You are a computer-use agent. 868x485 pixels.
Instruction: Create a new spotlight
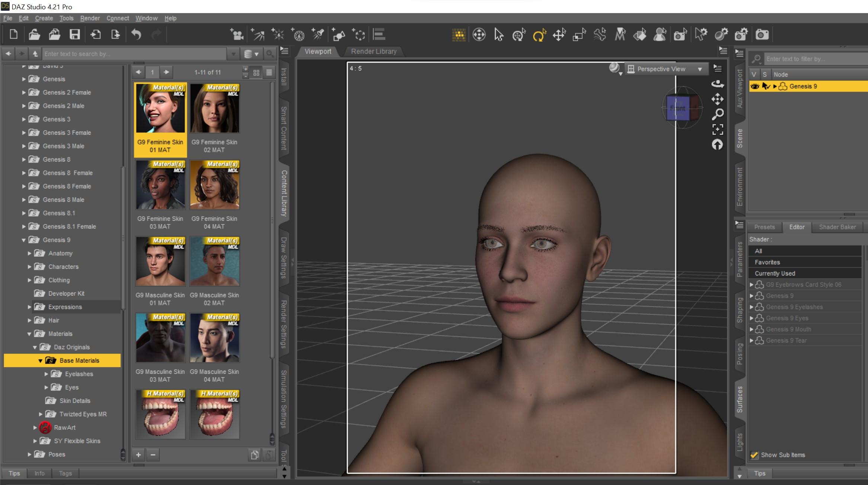(318, 35)
